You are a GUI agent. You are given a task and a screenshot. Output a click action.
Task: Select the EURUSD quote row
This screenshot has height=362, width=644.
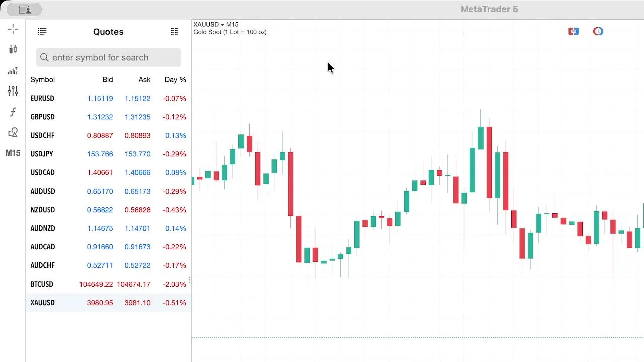point(108,98)
